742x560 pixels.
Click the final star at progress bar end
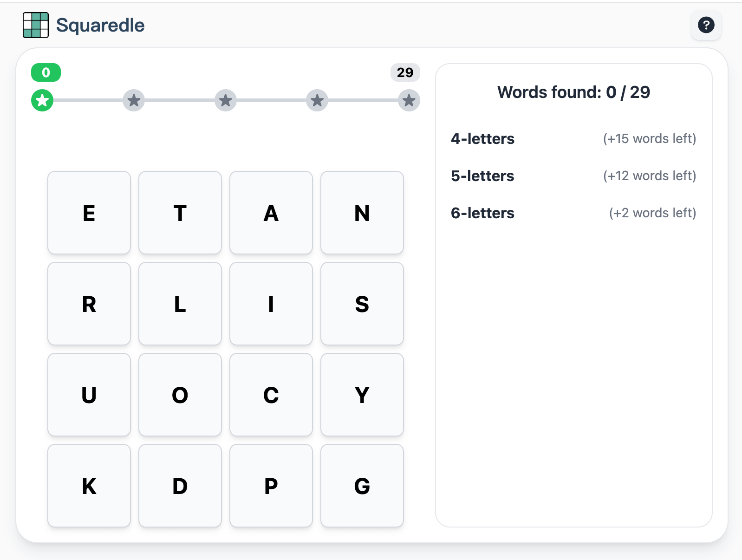[x=409, y=100]
